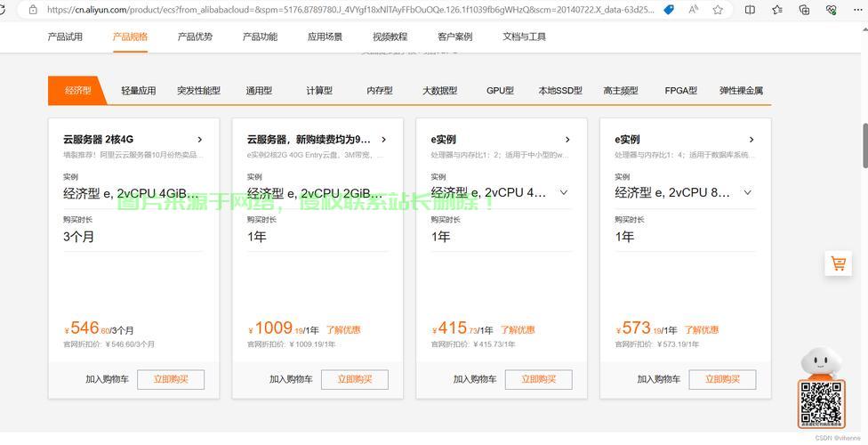Screen dimensions: 868x445
Task: Switch to the GPU型 tab
Action: click(x=500, y=91)
